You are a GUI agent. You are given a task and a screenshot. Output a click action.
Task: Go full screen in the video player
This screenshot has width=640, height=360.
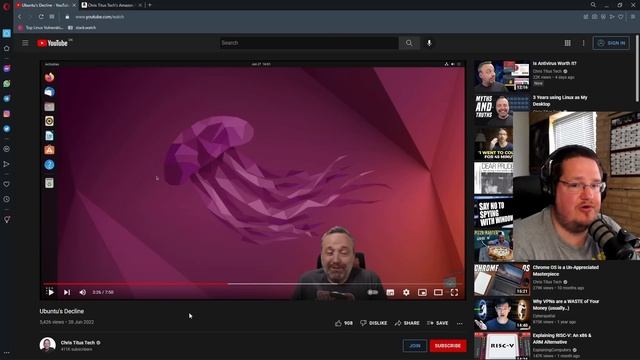[454, 292]
